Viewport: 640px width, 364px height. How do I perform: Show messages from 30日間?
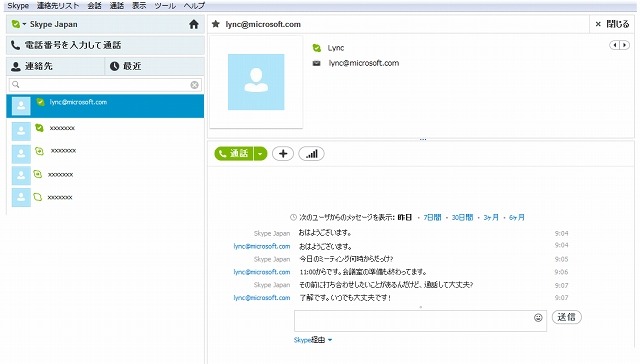tap(462, 218)
